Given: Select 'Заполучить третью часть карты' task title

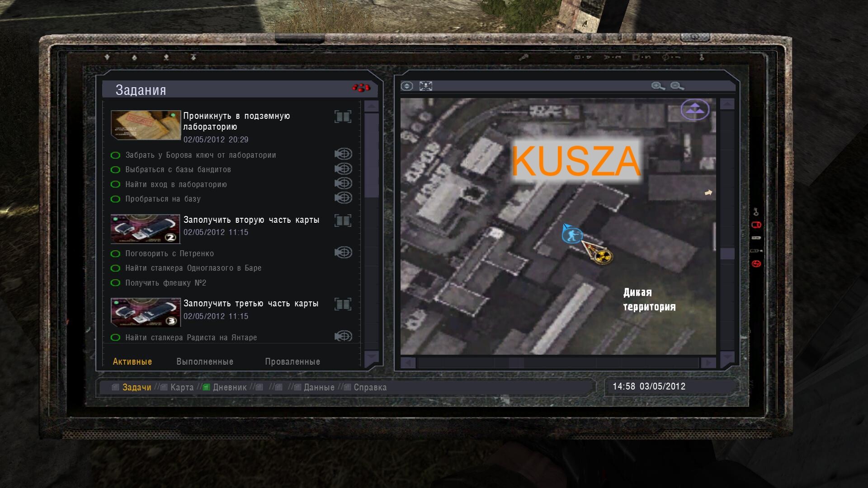Looking at the screenshot, I should pos(251,303).
